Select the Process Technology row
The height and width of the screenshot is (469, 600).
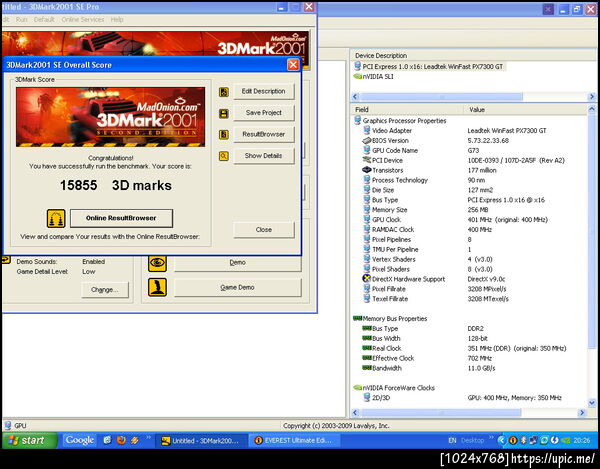tap(473, 180)
